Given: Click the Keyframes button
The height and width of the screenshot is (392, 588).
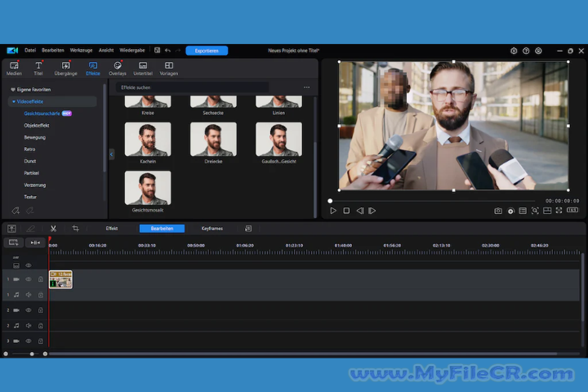Looking at the screenshot, I should click(x=212, y=229).
